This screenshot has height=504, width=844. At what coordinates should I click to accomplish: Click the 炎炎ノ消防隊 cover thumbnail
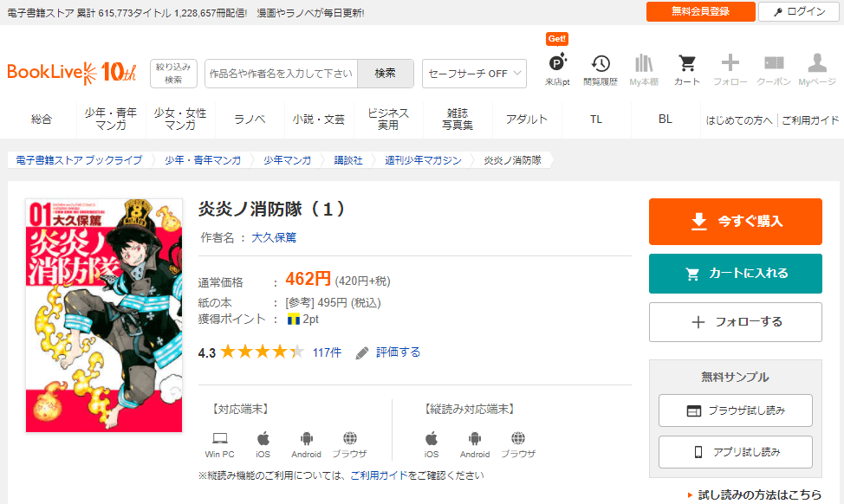pos(104,316)
